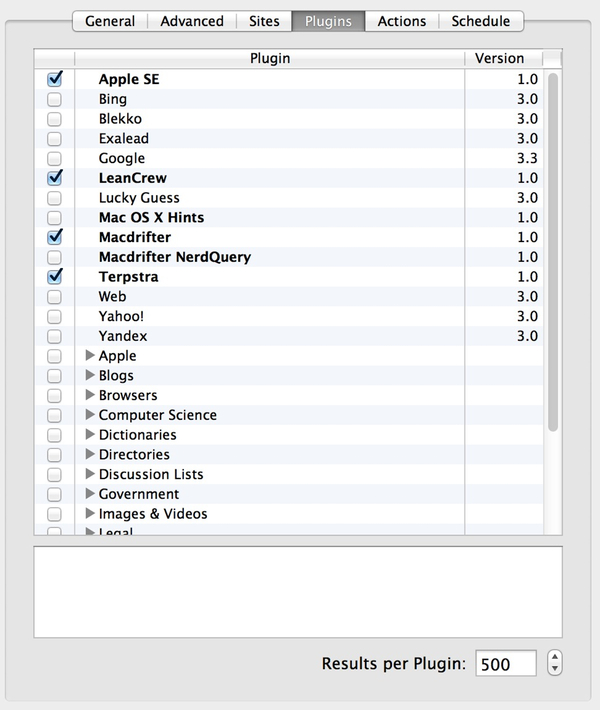Uncheck the Macdrifter plugin checkbox
Viewport: 600px width, 710px height.
pyautogui.click(x=54, y=237)
